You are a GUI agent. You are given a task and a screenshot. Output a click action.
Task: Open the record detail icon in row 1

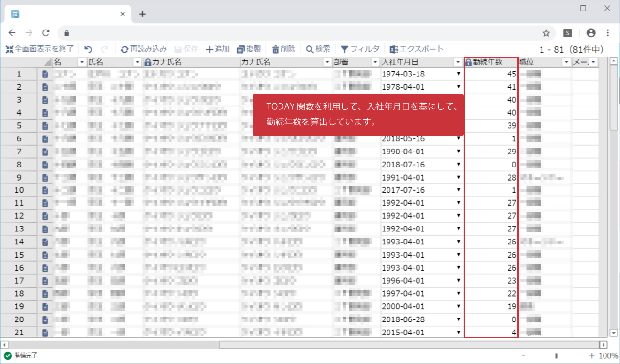pyautogui.click(x=45, y=74)
